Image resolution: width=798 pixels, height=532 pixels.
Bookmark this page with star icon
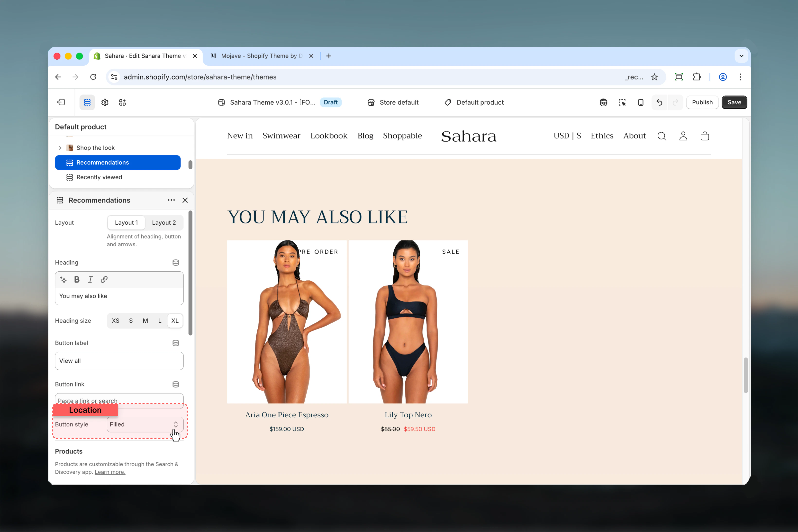tap(654, 77)
